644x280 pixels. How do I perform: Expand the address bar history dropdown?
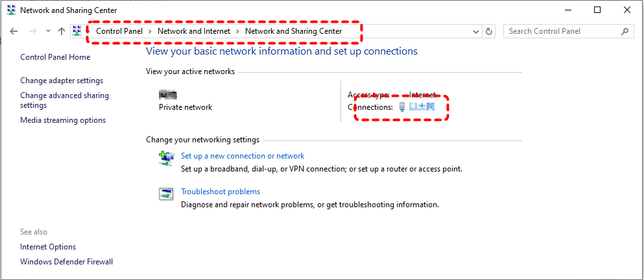tap(477, 31)
